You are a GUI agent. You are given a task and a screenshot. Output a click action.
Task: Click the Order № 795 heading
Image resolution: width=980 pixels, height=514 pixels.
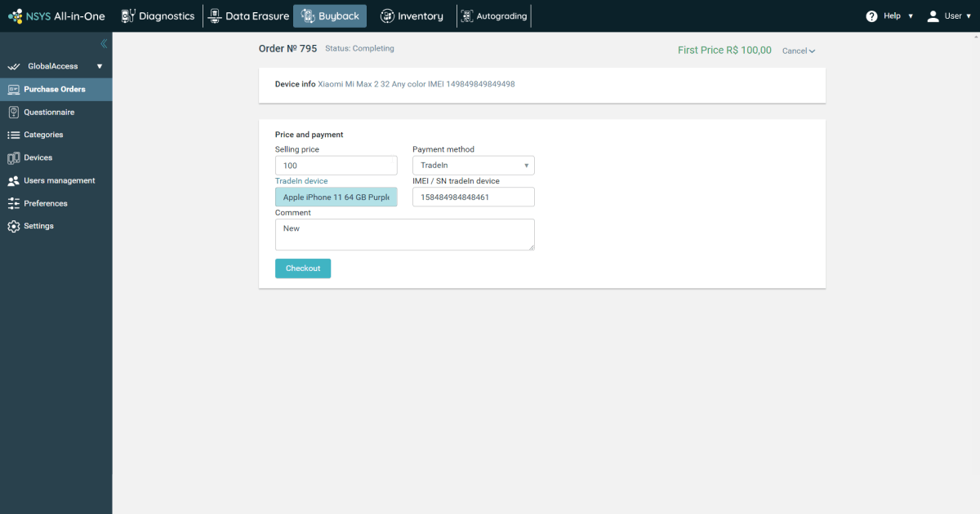click(x=287, y=49)
